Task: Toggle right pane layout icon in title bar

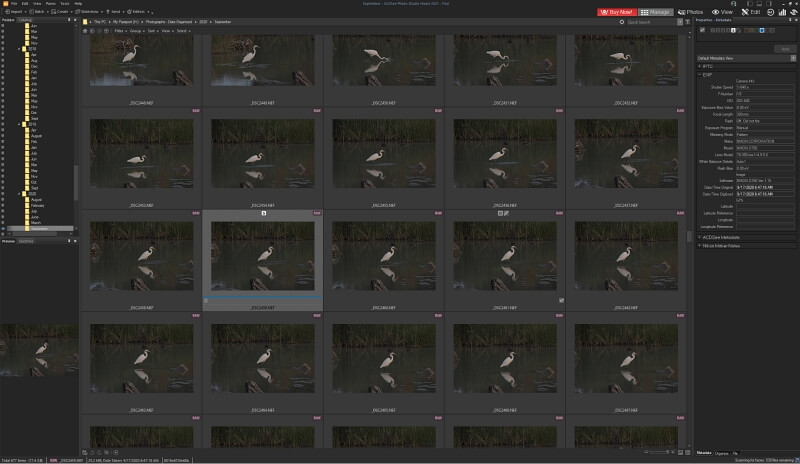Action: (769, 4)
